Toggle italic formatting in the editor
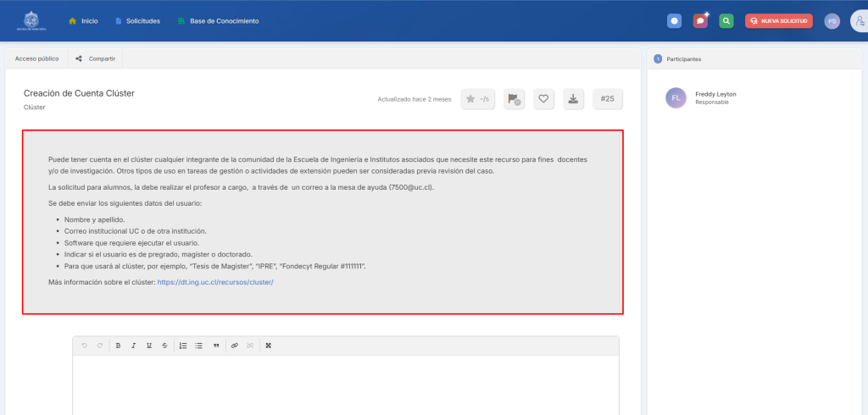Viewport: 868px width, 415px height. point(133,346)
